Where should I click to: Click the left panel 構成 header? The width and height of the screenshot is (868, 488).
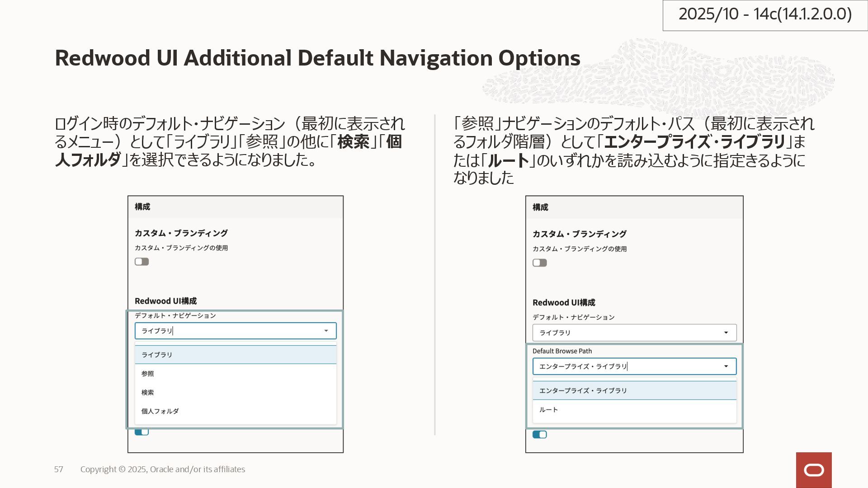[x=142, y=207]
